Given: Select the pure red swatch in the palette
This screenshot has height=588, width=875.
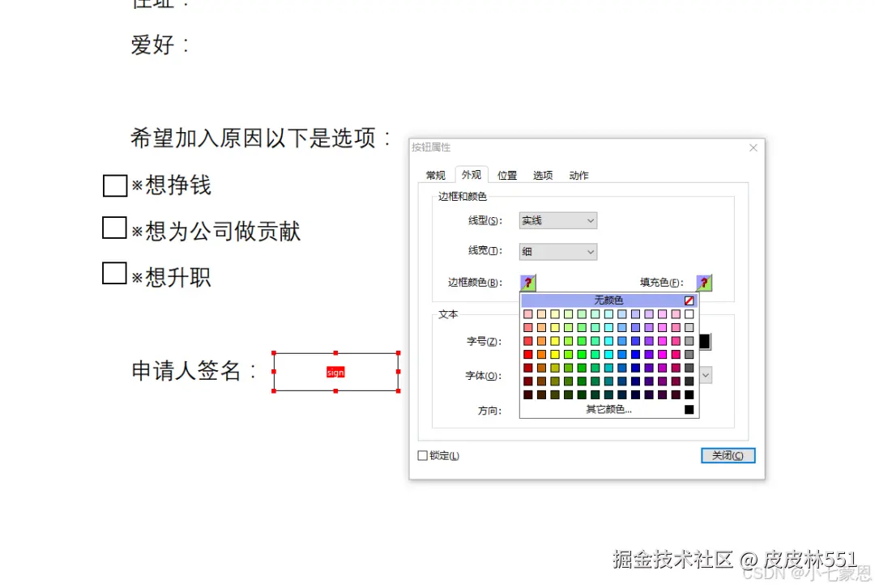Looking at the screenshot, I should [x=527, y=354].
